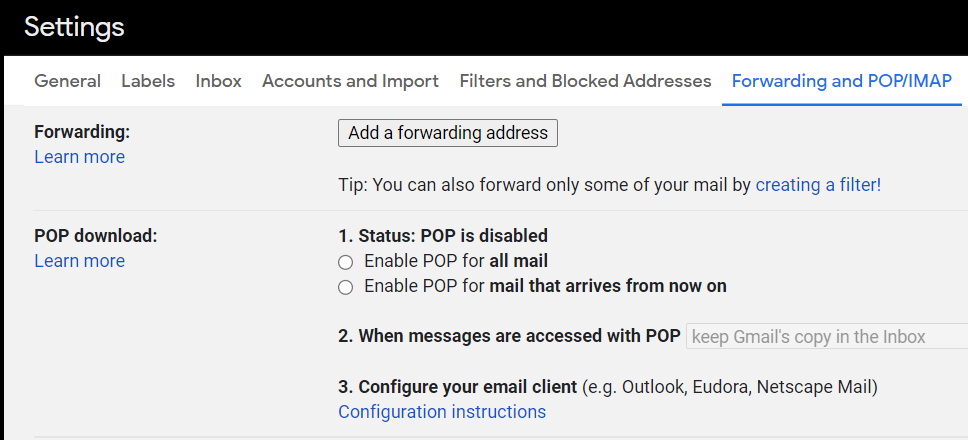Click Add a forwarding address button
Screen dimensions: 968x440
tap(447, 133)
